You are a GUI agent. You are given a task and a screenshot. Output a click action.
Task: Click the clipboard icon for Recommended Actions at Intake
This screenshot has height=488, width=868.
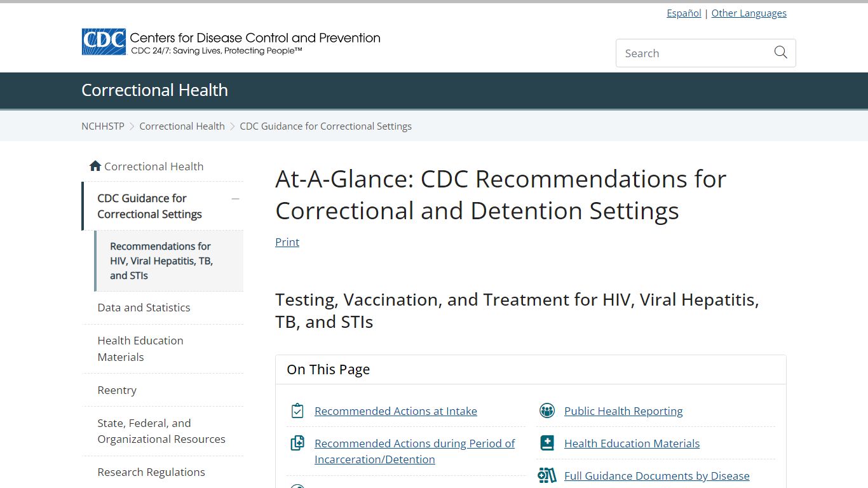pos(297,411)
